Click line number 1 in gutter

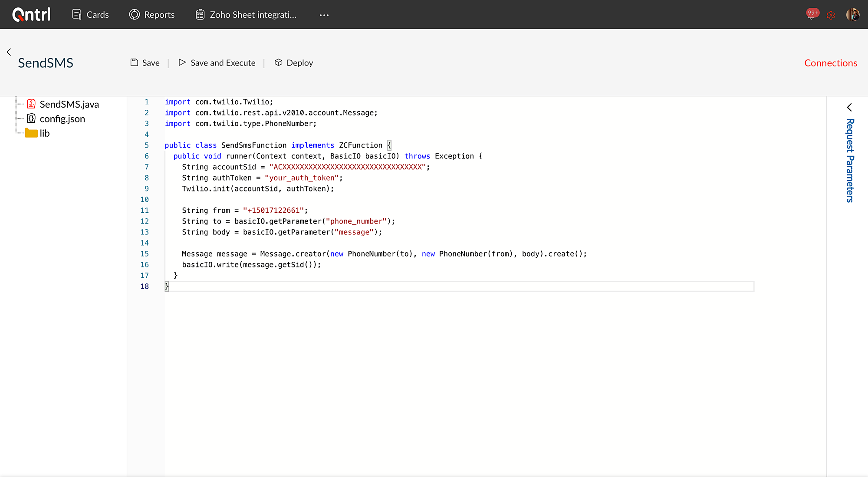coord(147,102)
